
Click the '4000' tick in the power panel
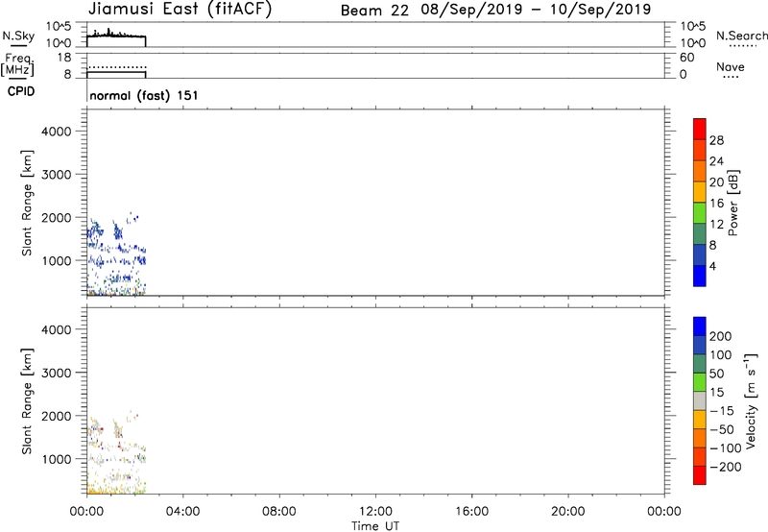click(x=57, y=132)
